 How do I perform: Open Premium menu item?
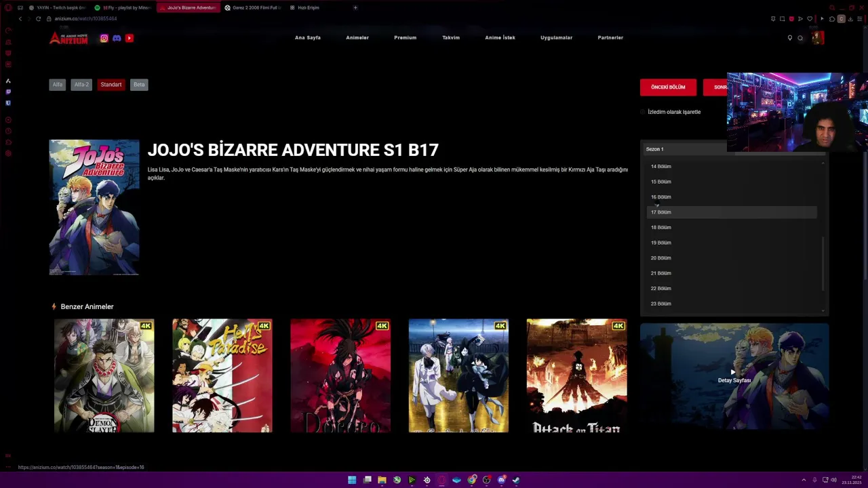point(406,38)
